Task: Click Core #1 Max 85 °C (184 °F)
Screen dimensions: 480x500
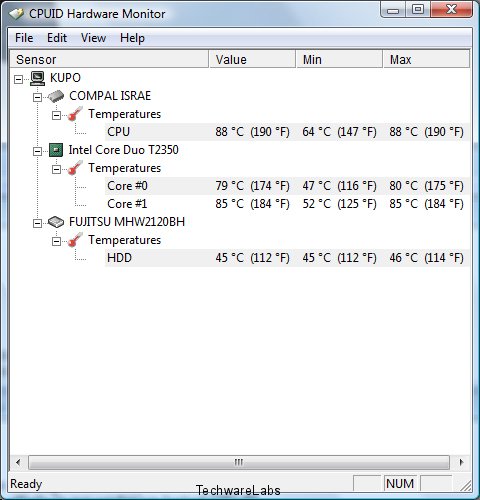Action: [x=427, y=204]
